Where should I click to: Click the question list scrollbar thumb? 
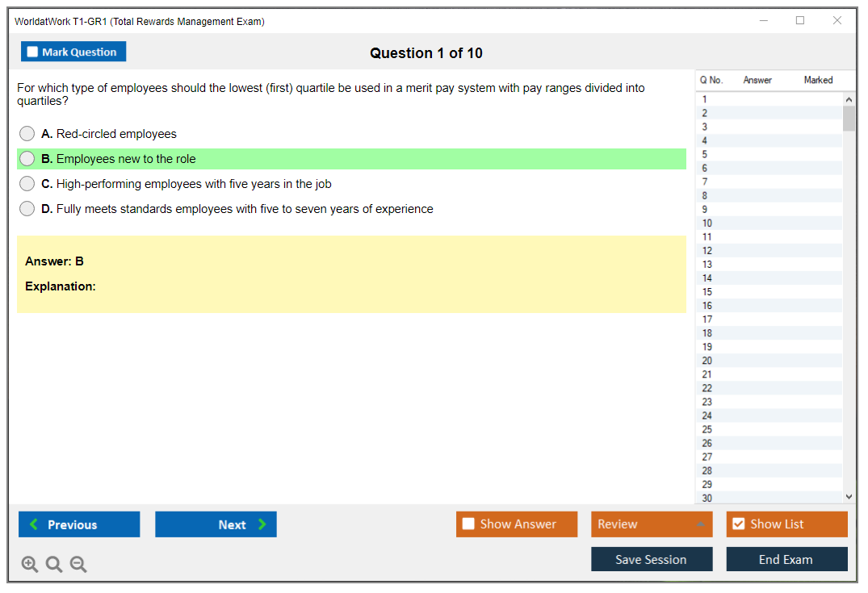[x=848, y=119]
